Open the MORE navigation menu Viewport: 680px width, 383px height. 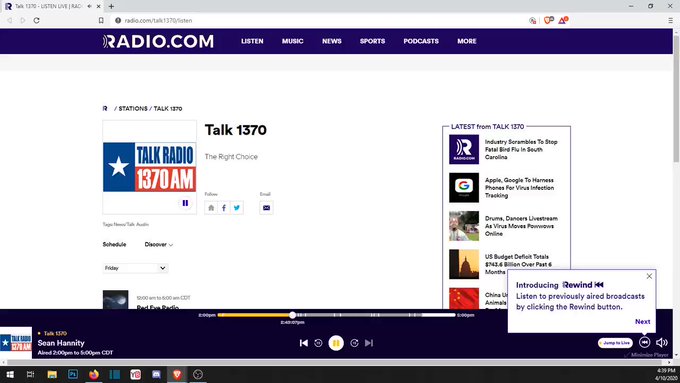[x=467, y=41]
